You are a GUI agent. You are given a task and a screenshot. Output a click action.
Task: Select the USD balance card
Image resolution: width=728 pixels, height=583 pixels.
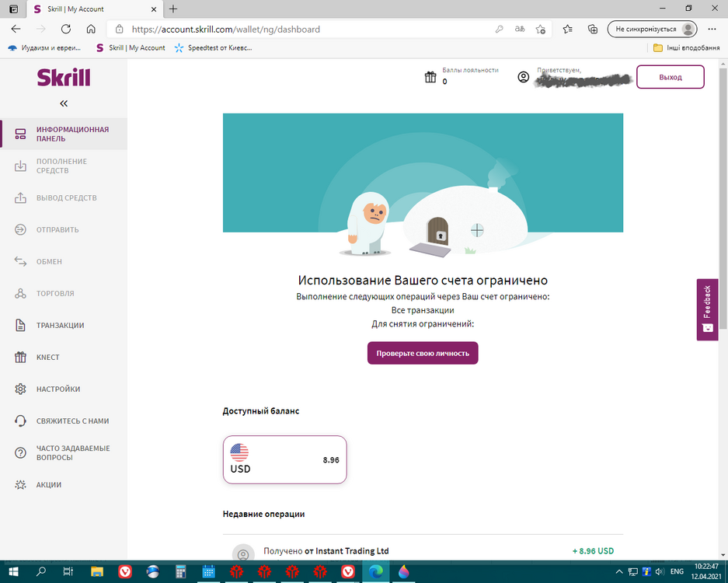click(x=284, y=459)
